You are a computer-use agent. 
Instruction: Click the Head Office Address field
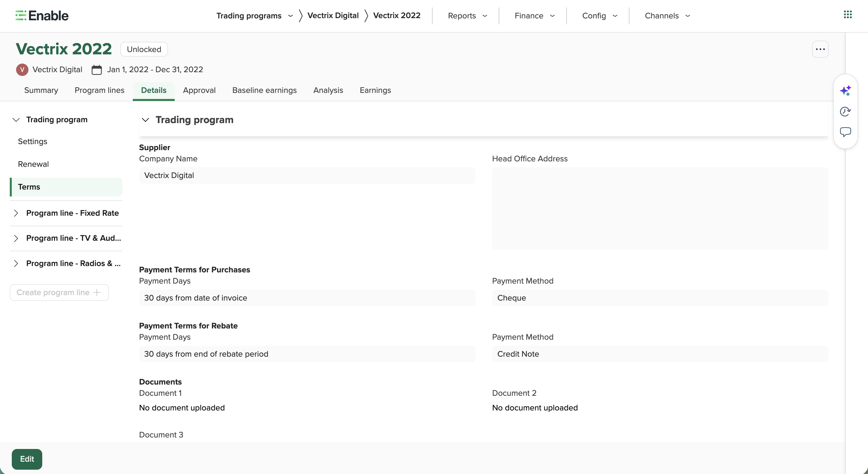click(x=660, y=209)
